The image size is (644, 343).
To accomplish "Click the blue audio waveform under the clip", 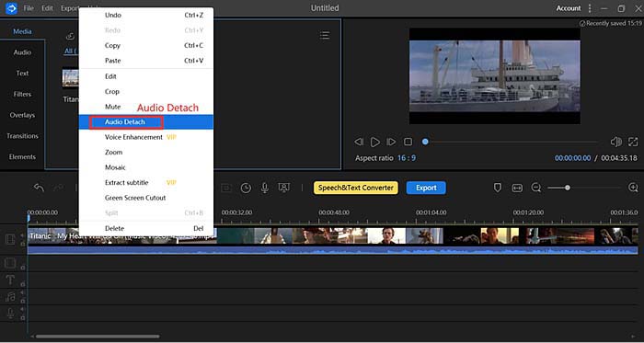I will point(333,250).
